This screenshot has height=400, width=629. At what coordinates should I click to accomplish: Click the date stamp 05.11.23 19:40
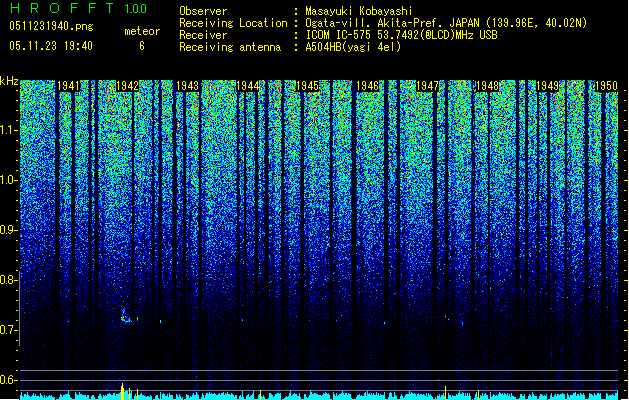click(51, 46)
